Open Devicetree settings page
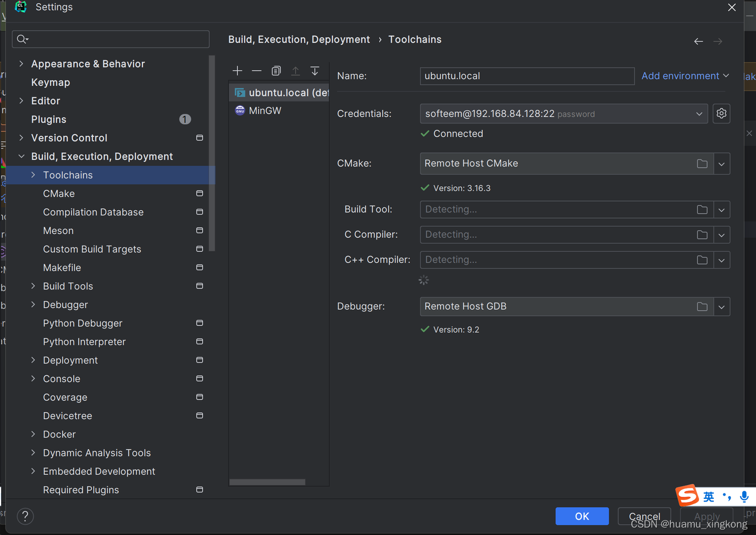Image resolution: width=756 pixels, height=535 pixels. click(68, 416)
